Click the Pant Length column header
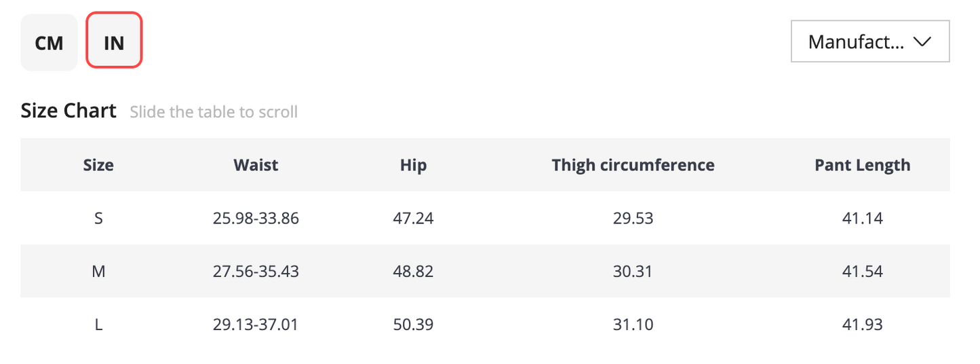Viewport: 980px width, 364px height. [862, 165]
